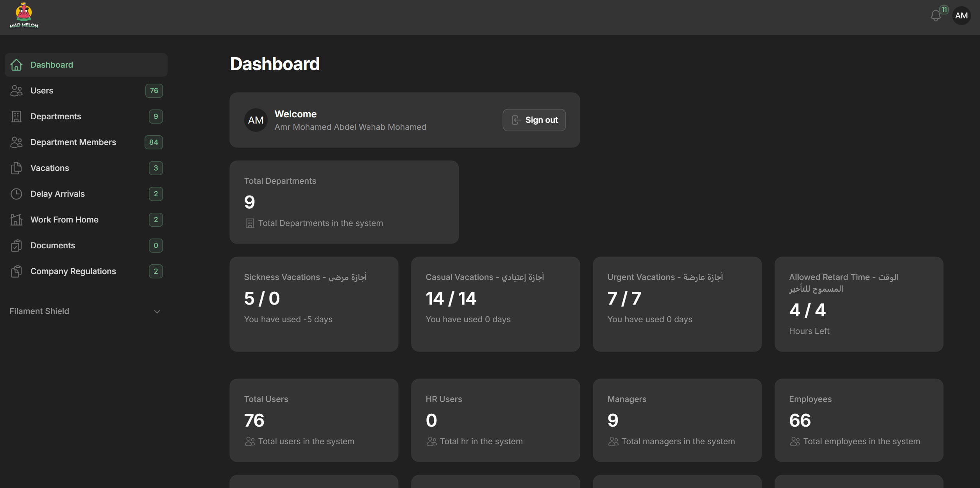Click the Total Users stat card
Viewport: 980px width, 488px height.
(313, 420)
